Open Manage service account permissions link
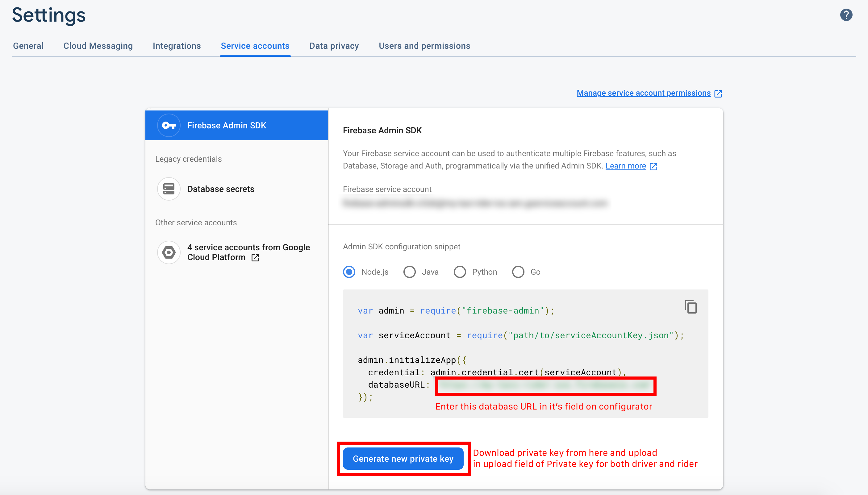The image size is (868, 495). (643, 93)
